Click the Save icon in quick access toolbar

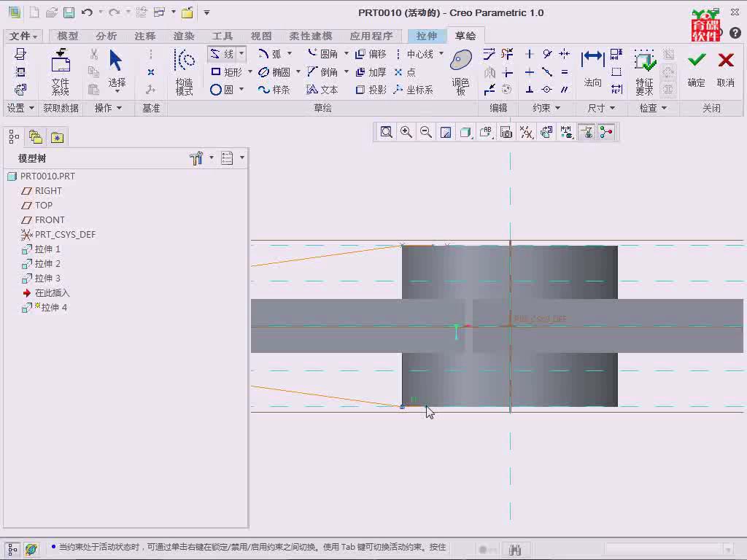pos(69,13)
